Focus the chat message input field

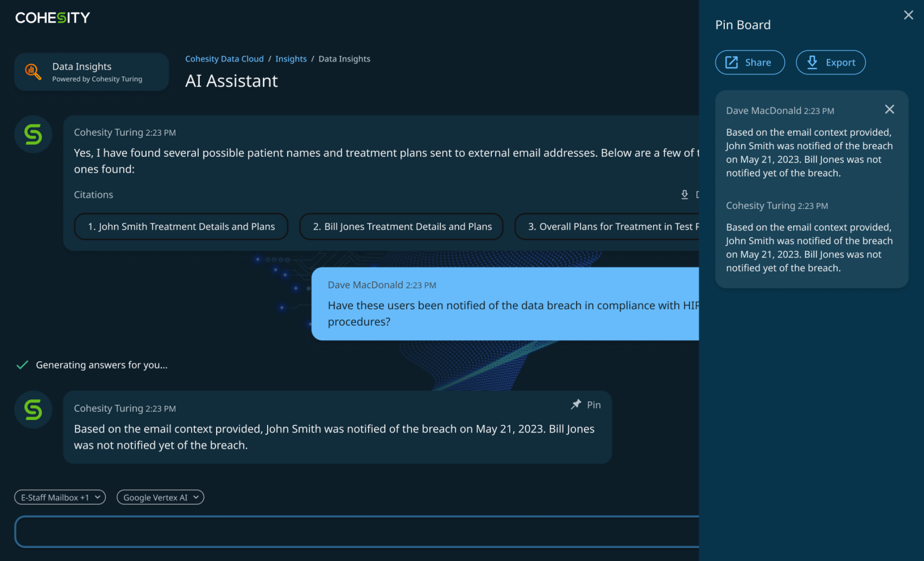pyautogui.click(x=357, y=532)
